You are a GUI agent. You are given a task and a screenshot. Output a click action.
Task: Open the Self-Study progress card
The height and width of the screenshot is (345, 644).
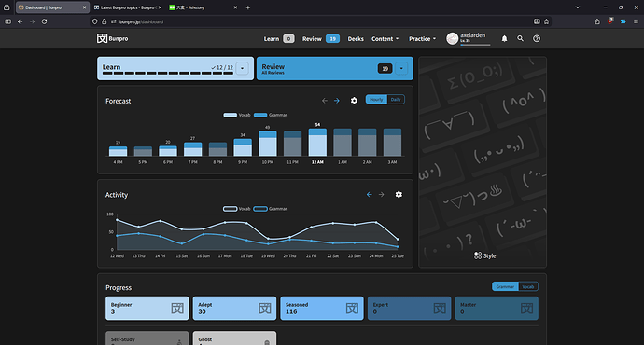[x=147, y=338]
